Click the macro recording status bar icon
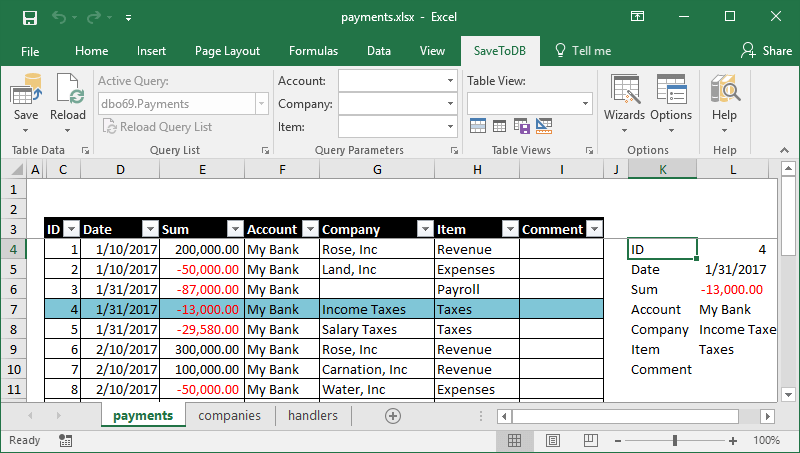800x453 pixels. pyautogui.click(x=65, y=441)
